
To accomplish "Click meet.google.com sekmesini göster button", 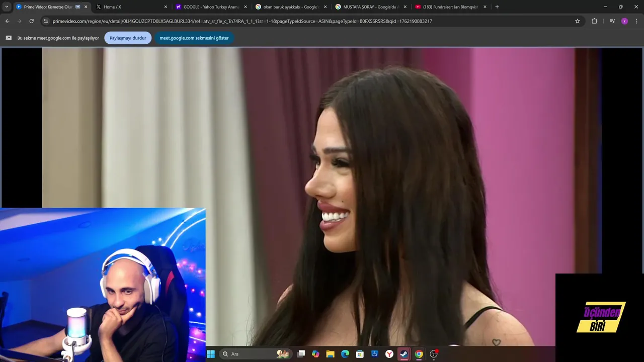I will [x=194, y=38].
